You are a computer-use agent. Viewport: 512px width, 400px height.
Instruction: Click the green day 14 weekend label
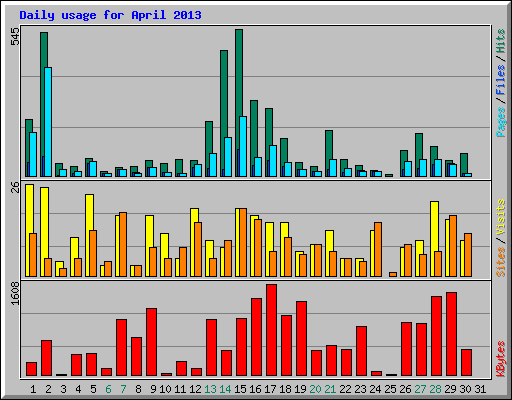point(225,389)
